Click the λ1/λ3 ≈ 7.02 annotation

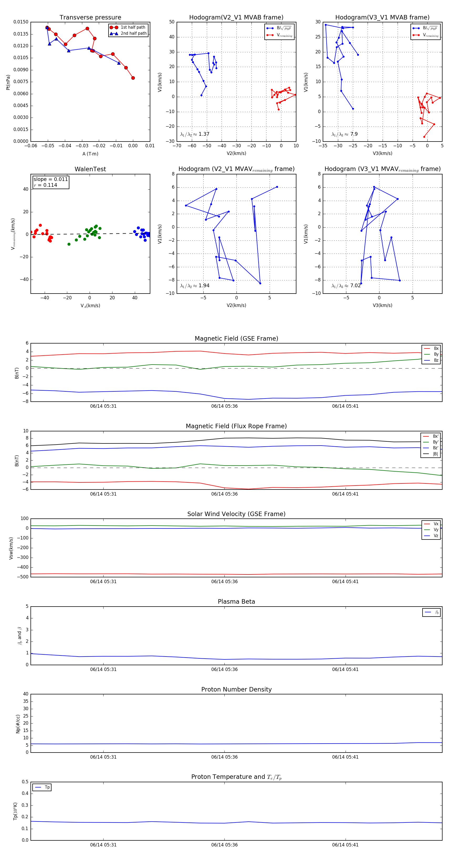coord(346,286)
